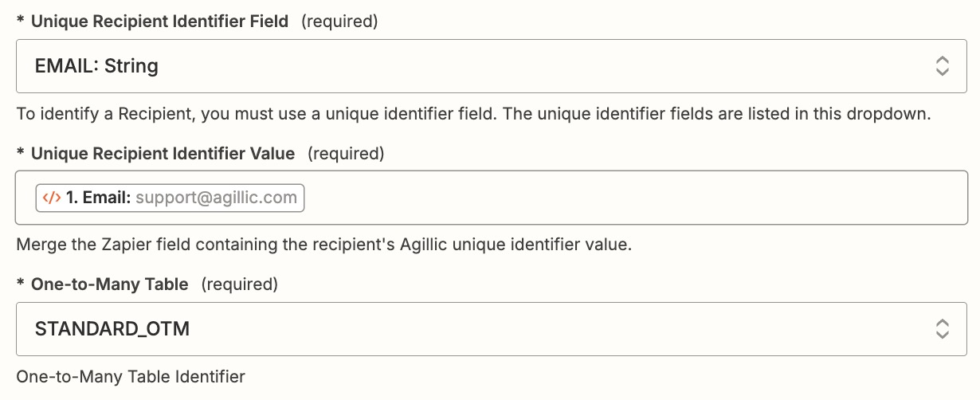Click the code icon in the Email pill
The width and height of the screenshot is (980, 400).
coord(51,198)
